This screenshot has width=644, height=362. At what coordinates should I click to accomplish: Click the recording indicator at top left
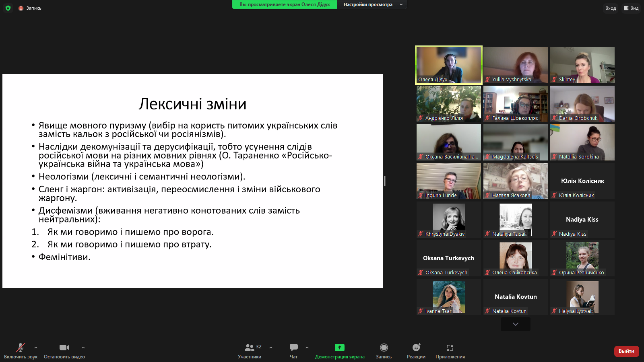(x=30, y=8)
